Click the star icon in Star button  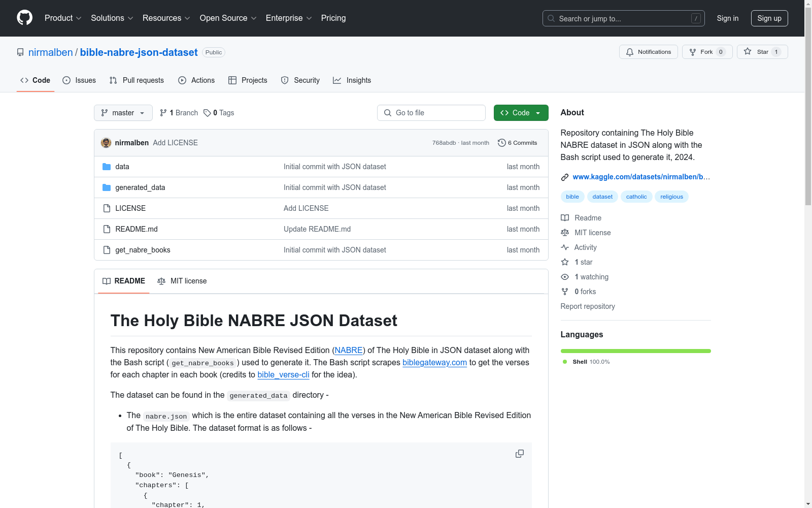tap(748, 51)
